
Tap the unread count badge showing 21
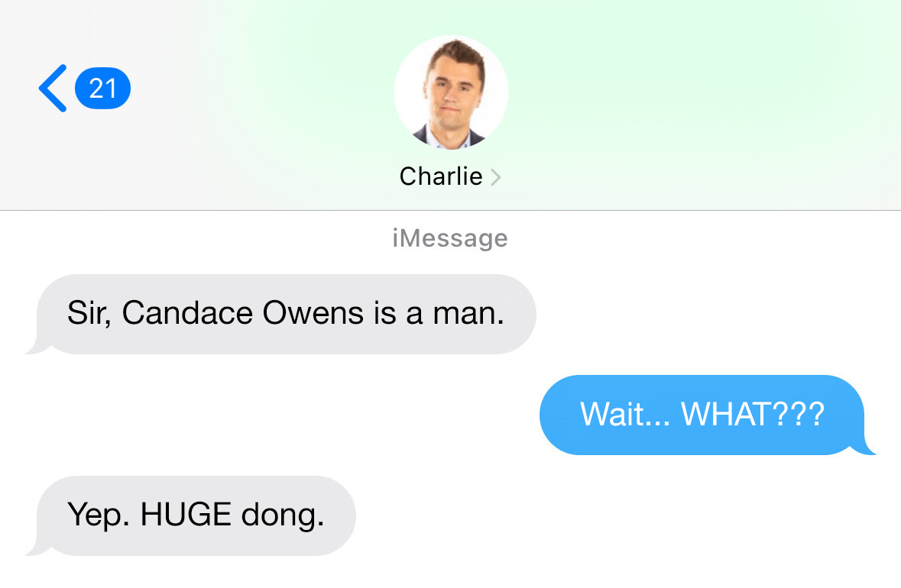pyautogui.click(x=103, y=89)
